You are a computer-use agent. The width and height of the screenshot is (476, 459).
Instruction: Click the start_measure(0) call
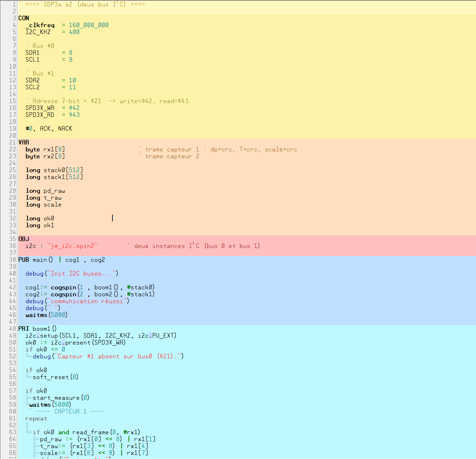tap(61, 398)
